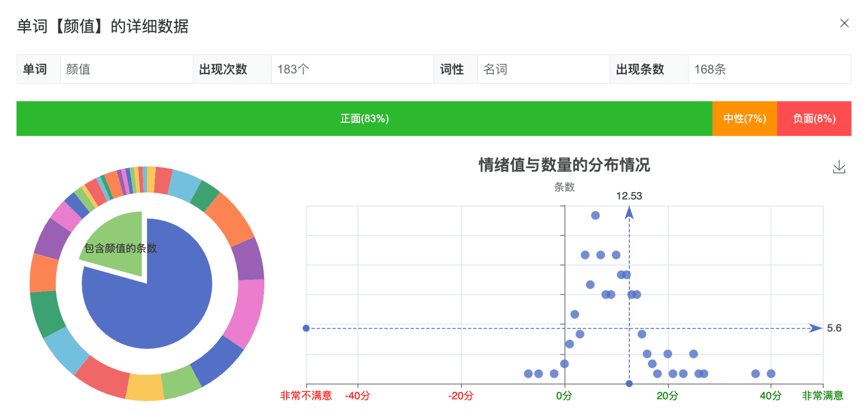Select the scatter point at 40分
This screenshot has height=418, width=868.
coord(771,374)
